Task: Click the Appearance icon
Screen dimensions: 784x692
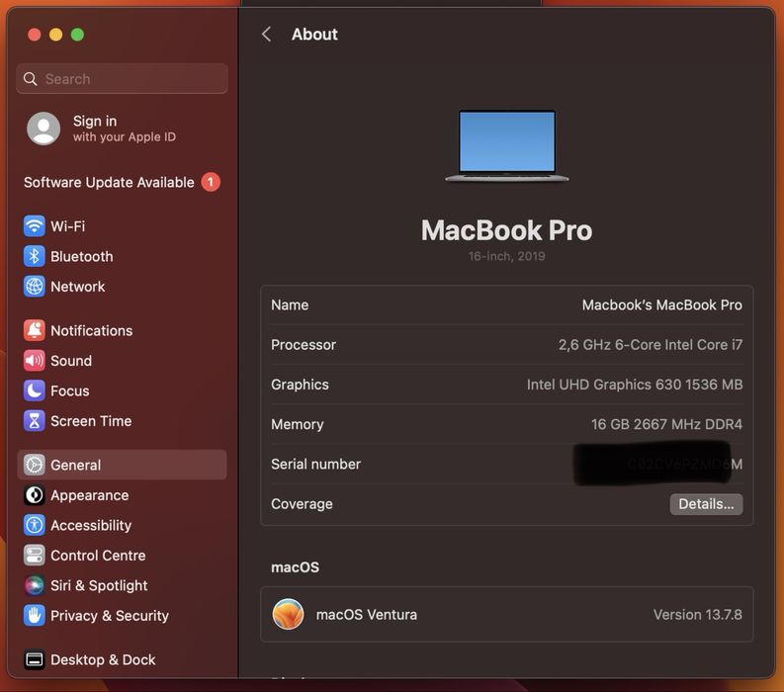Action: tap(34, 495)
